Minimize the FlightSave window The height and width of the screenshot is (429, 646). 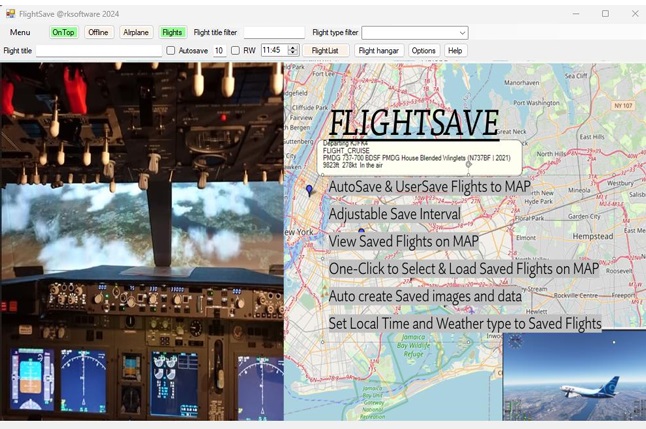coord(576,14)
